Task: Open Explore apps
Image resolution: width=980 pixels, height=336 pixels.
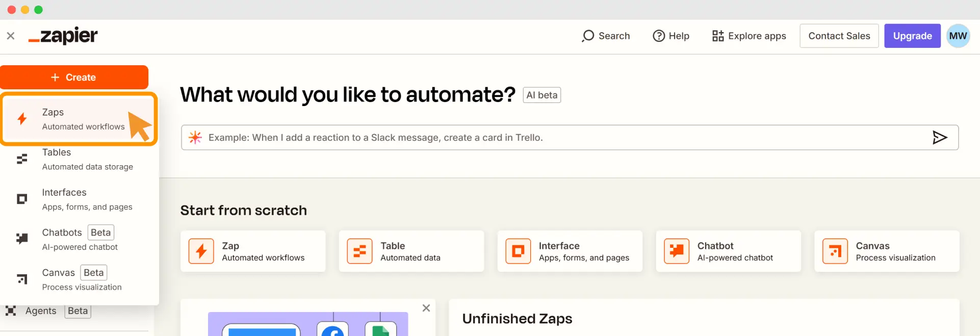Action: 749,36
